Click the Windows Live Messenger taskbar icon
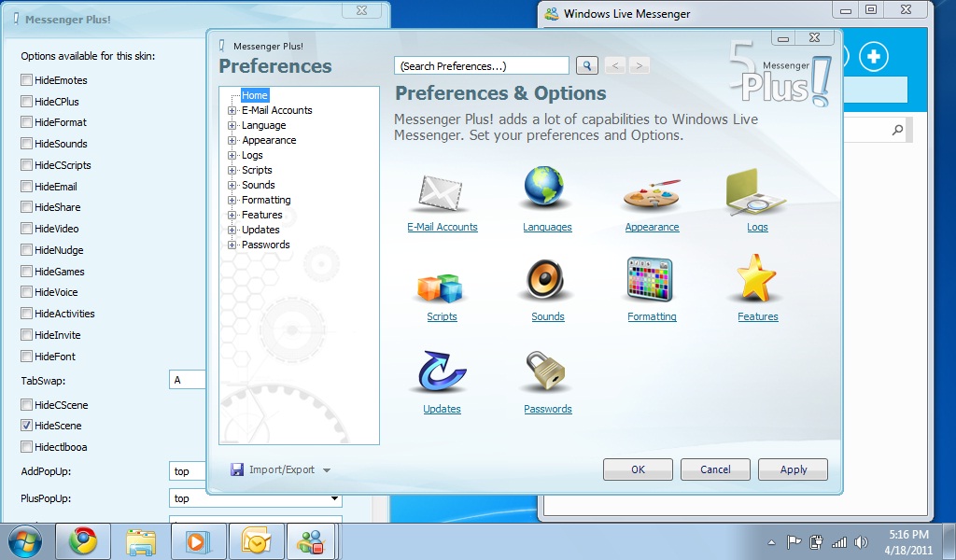Screen dimensions: 956x560 click(312, 541)
